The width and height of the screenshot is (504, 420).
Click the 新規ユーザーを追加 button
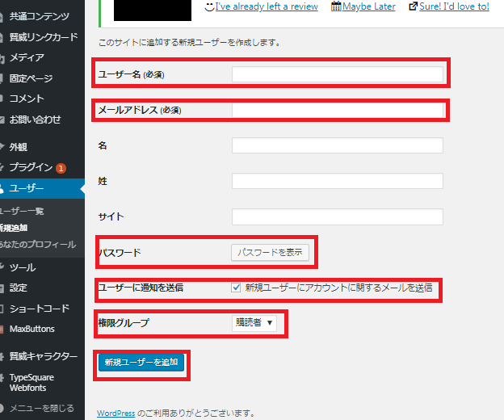(x=141, y=363)
